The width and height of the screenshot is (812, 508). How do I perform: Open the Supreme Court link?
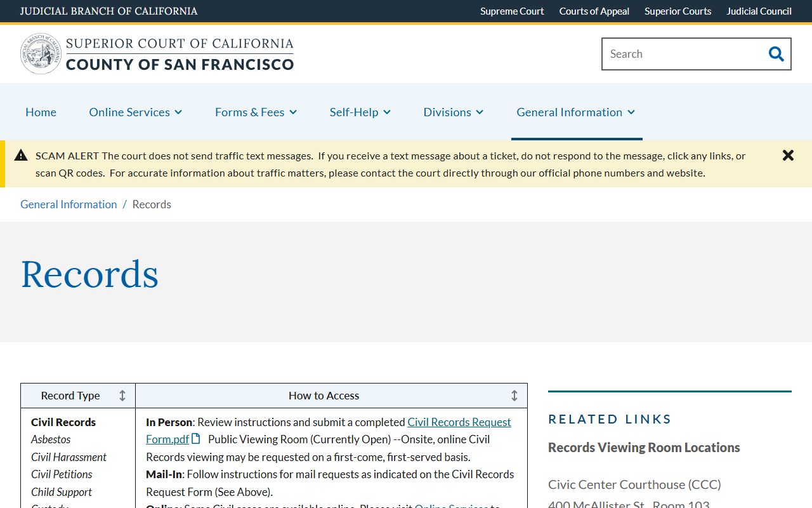(x=512, y=11)
